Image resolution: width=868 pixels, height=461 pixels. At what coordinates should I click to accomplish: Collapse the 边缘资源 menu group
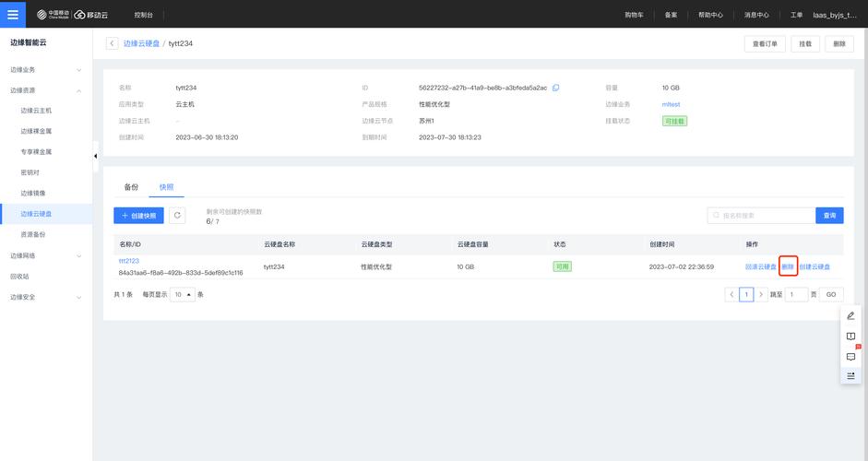(46, 90)
